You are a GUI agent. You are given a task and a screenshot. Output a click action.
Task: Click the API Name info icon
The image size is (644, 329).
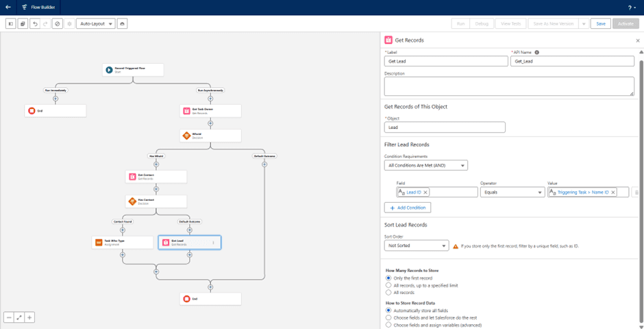pyautogui.click(x=537, y=52)
